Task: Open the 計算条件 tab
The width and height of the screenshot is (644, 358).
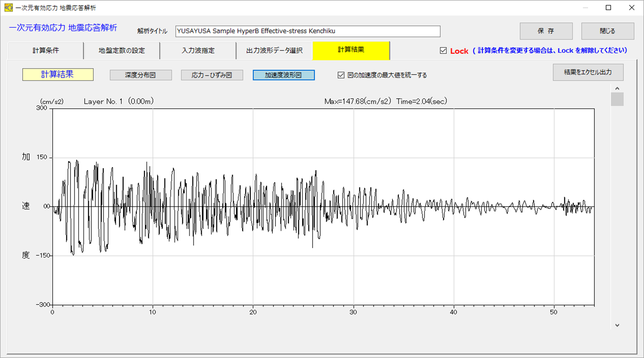Action: click(x=46, y=50)
